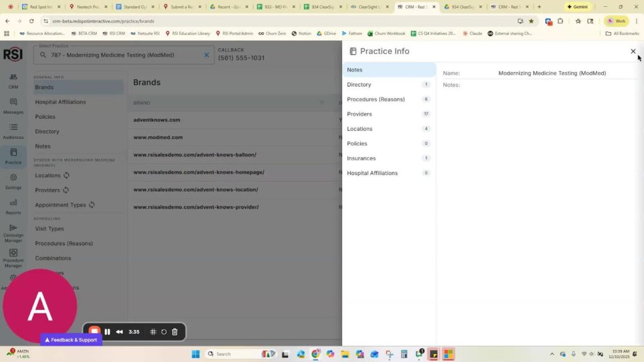Image resolution: width=644 pixels, height=362 pixels.
Task: Open Procedure Manager in sidebar
Action: click(x=13, y=254)
